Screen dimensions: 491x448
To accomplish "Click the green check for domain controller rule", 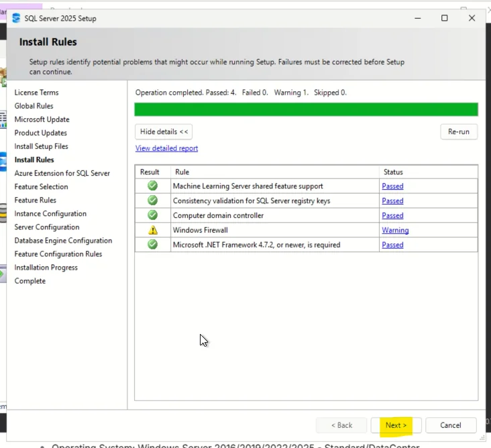I will pos(152,215).
